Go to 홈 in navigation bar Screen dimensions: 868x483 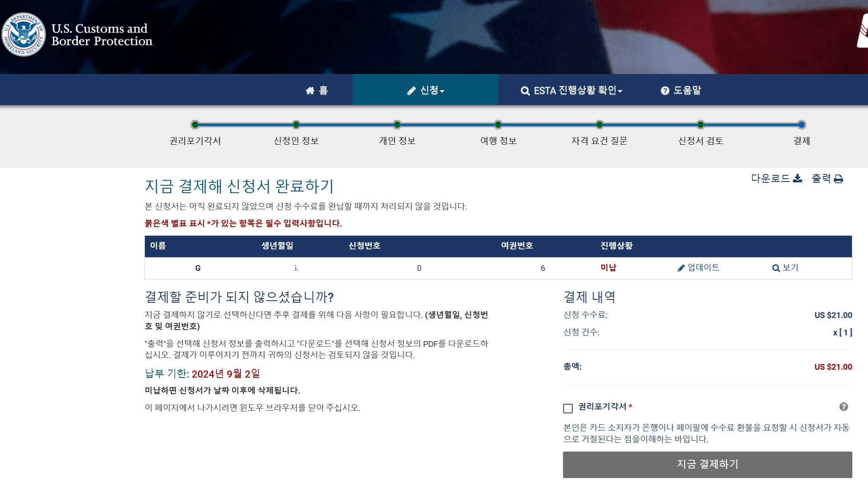[323, 90]
